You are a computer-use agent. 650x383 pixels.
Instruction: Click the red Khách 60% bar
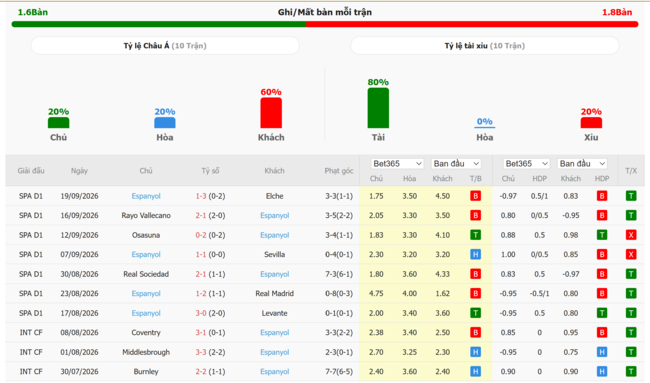(271, 113)
